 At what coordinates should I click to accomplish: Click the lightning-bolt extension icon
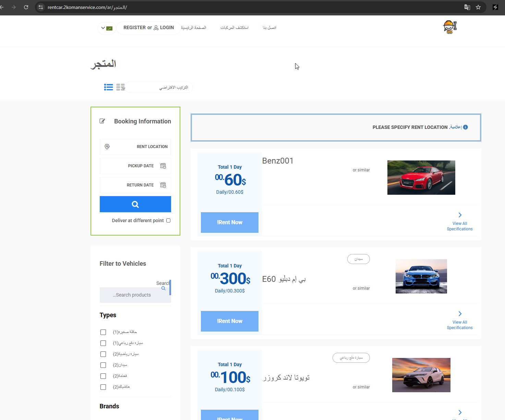(x=495, y=7)
